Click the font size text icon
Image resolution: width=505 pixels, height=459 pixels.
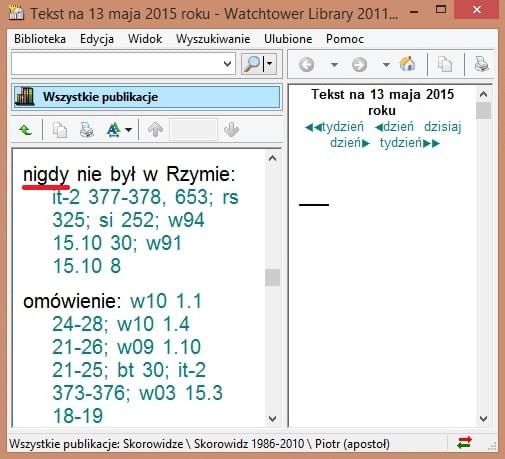[113, 130]
